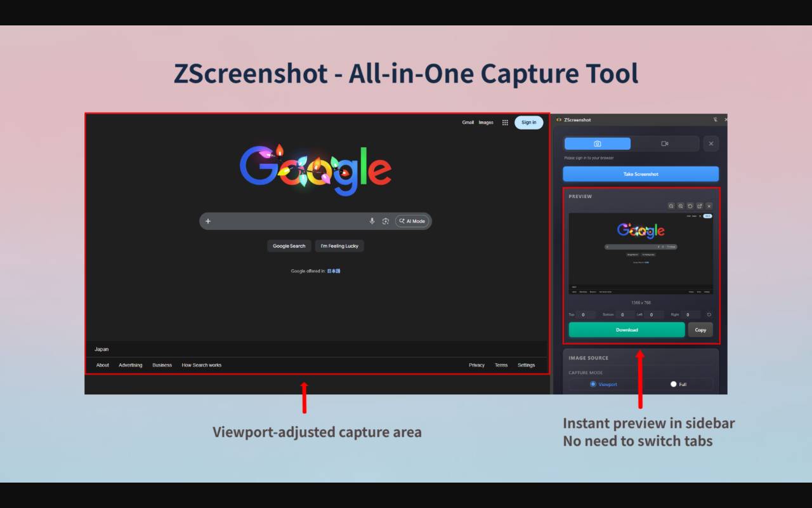Zoom in on the preview image

tap(681, 206)
